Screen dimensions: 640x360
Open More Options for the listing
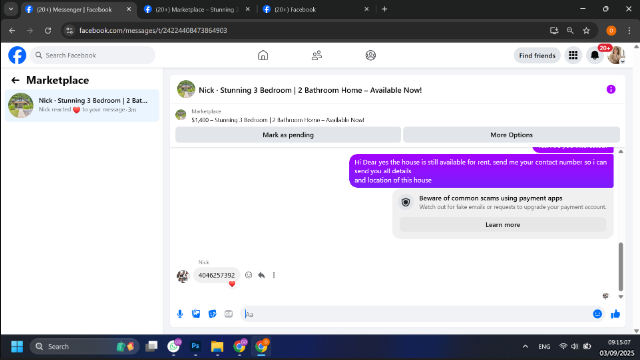[511, 135]
